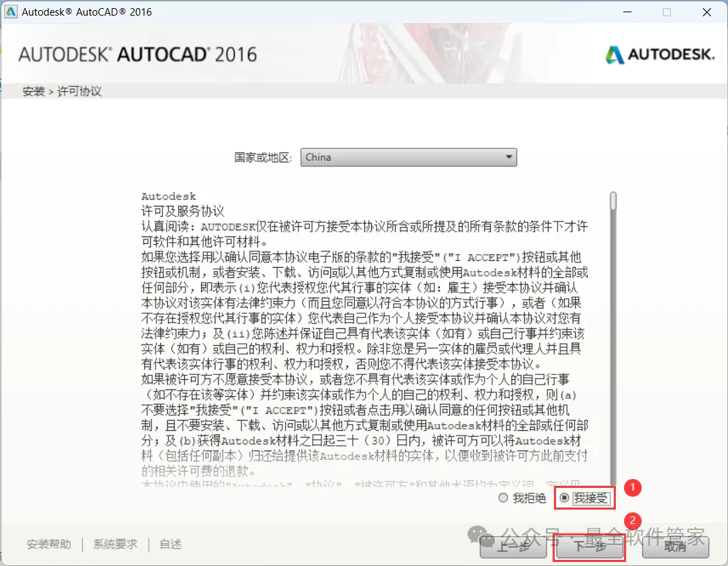Click the 国家或地区 label
This screenshot has width=728, height=566.
(x=263, y=158)
